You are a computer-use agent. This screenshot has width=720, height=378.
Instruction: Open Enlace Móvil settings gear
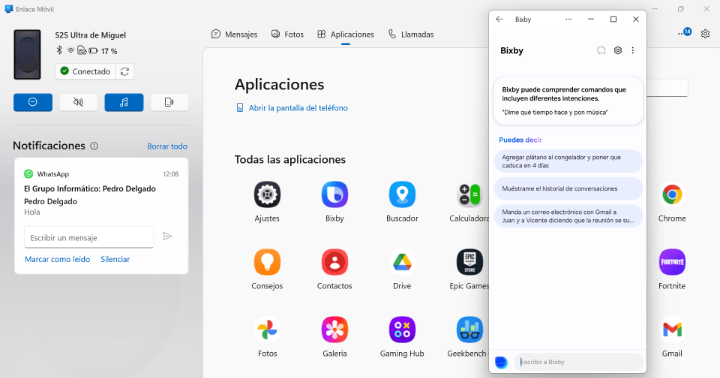705,34
